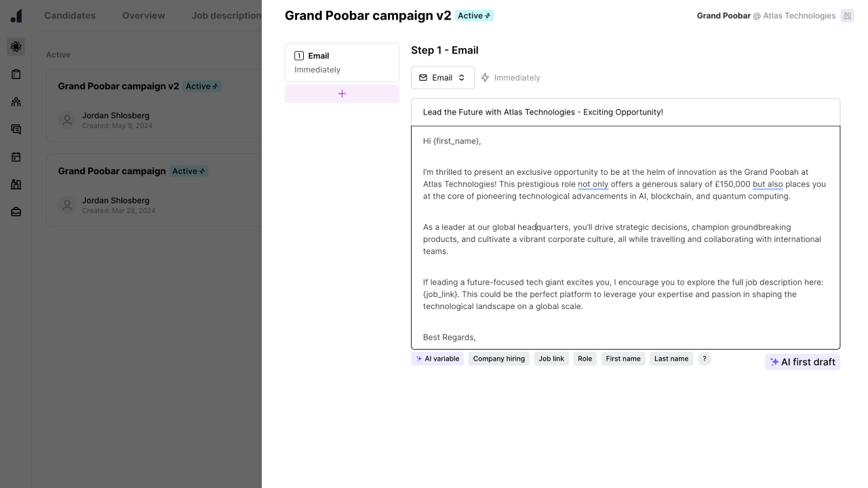Insert the Job link variable chip

(x=551, y=359)
